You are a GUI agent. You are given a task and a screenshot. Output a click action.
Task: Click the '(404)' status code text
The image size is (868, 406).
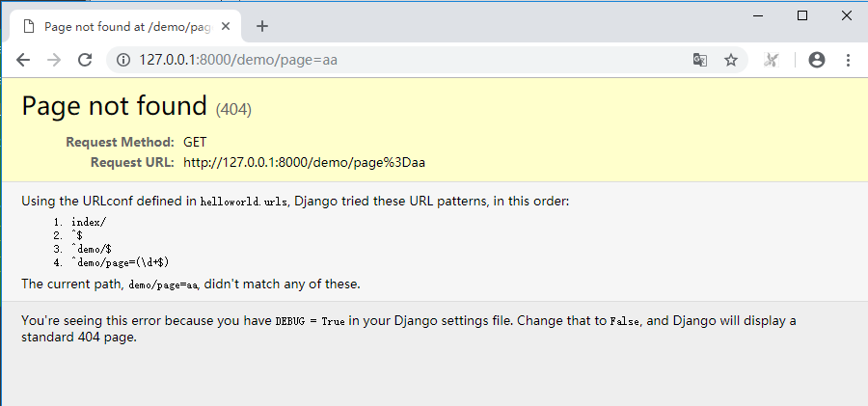[x=233, y=109]
